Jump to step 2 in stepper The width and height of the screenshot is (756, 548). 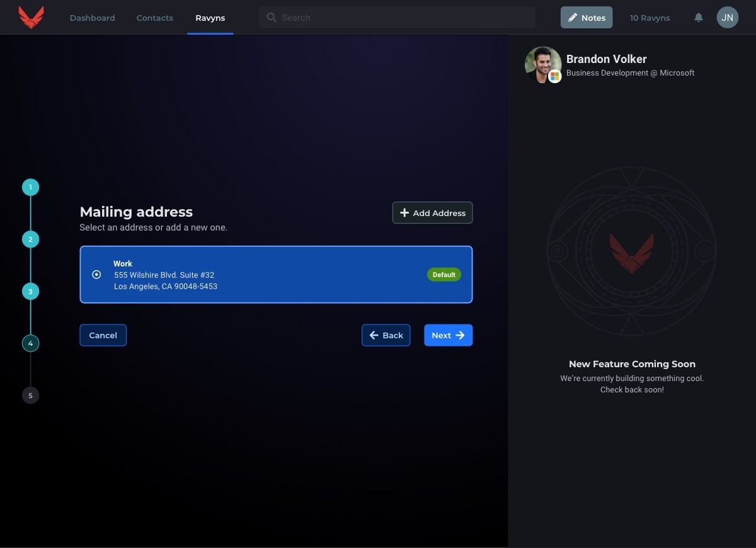(x=30, y=239)
